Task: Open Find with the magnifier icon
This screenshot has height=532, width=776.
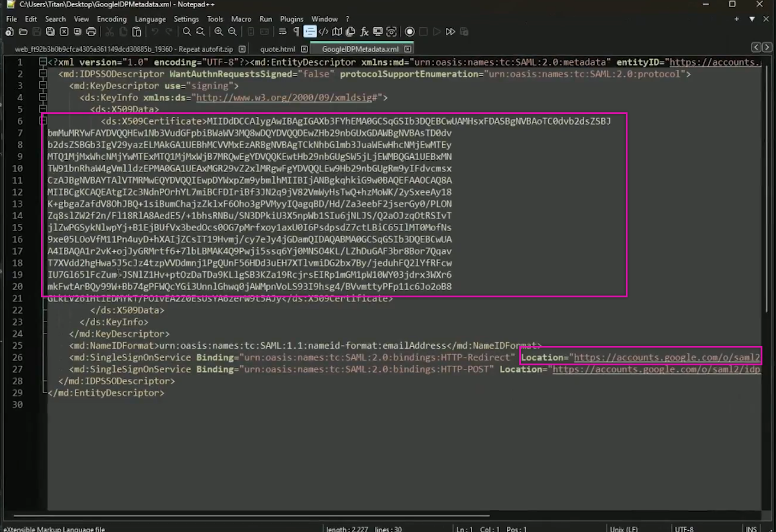Action: 187,31
